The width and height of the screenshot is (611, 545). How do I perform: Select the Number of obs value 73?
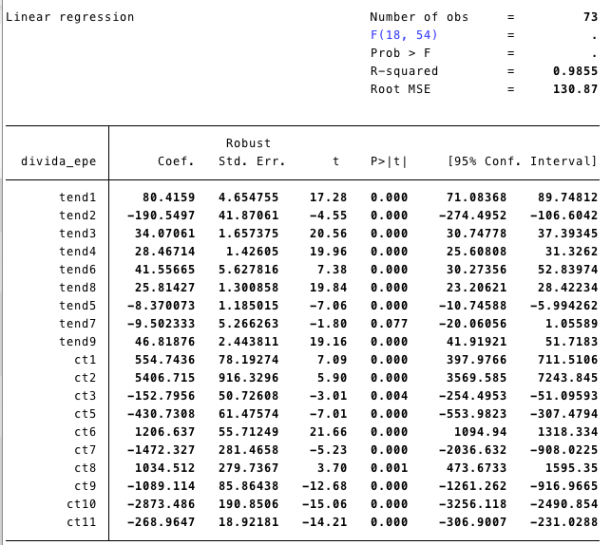(x=589, y=17)
